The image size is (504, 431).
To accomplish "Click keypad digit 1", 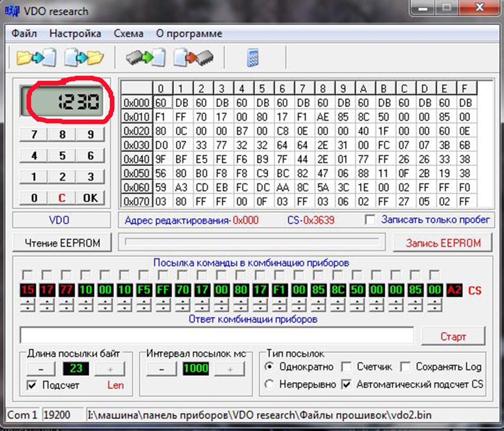I will click(x=34, y=177).
